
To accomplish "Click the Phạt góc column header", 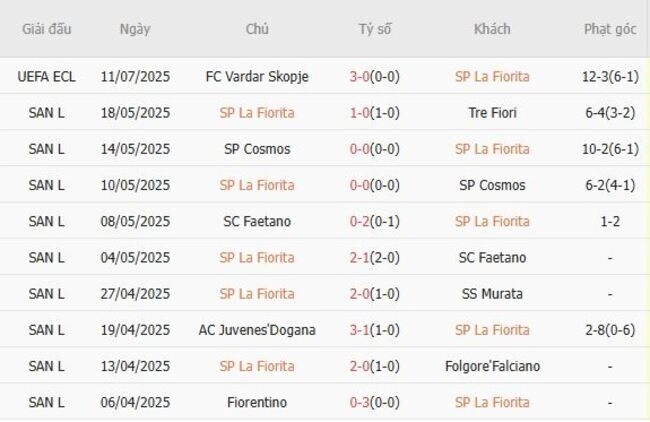I will (610, 29).
